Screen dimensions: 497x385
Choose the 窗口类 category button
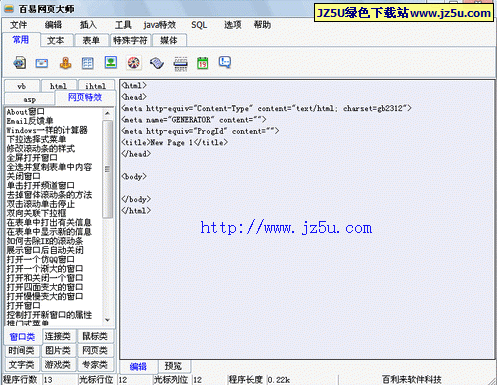[x=22, y=337]
